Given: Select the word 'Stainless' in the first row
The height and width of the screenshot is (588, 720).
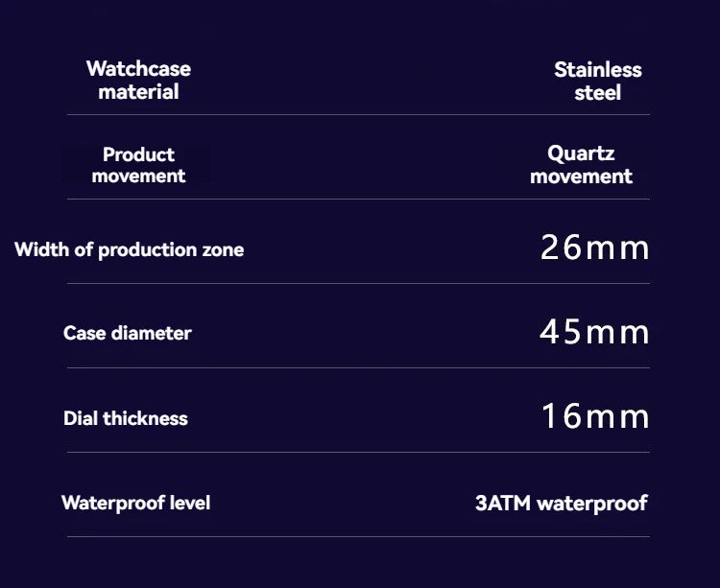Looking at the screenshot, I should (x=597, y=70).
